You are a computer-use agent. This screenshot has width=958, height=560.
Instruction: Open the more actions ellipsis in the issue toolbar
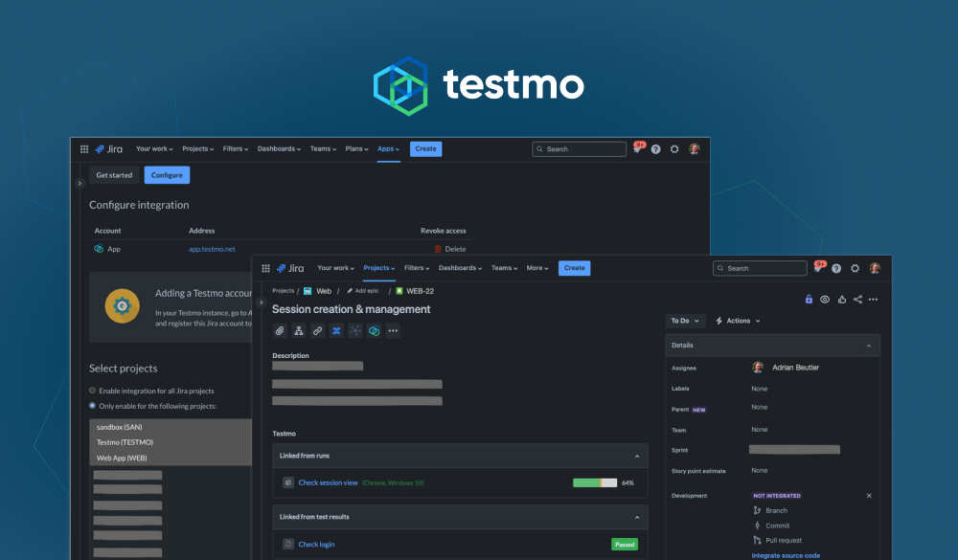pos(393,331)
